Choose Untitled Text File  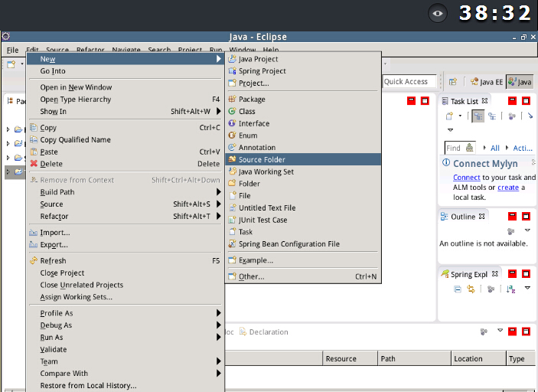point(303,207)
